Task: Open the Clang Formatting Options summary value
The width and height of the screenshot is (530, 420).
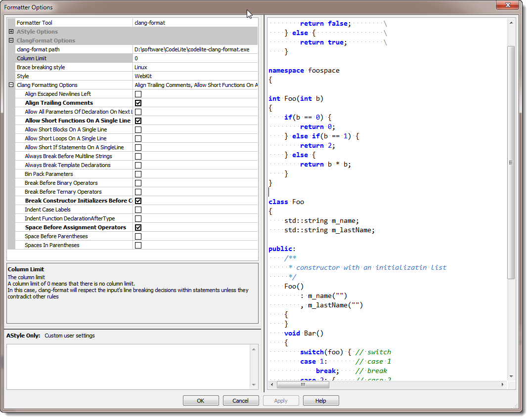Action: click(x=195, y=85)
